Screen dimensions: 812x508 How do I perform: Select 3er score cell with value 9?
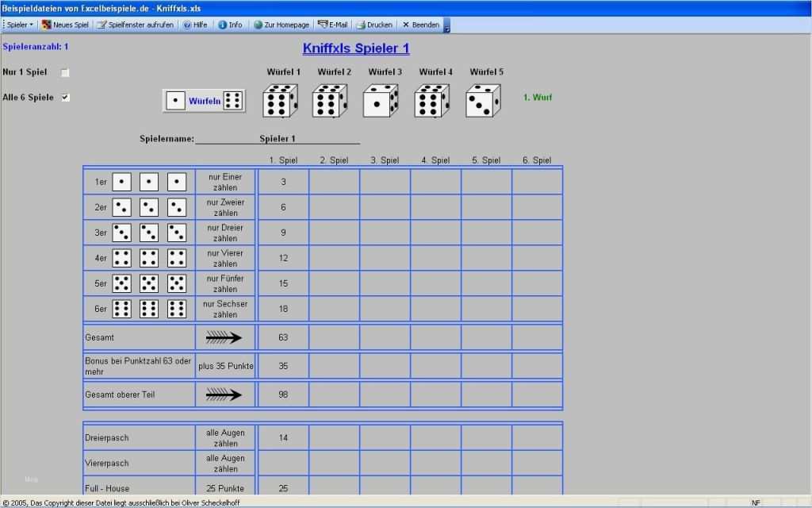pyautogui.click(x=283, y=233)
